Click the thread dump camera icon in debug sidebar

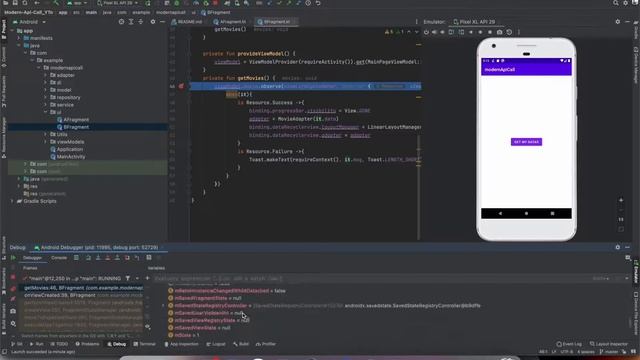[13, 311]
